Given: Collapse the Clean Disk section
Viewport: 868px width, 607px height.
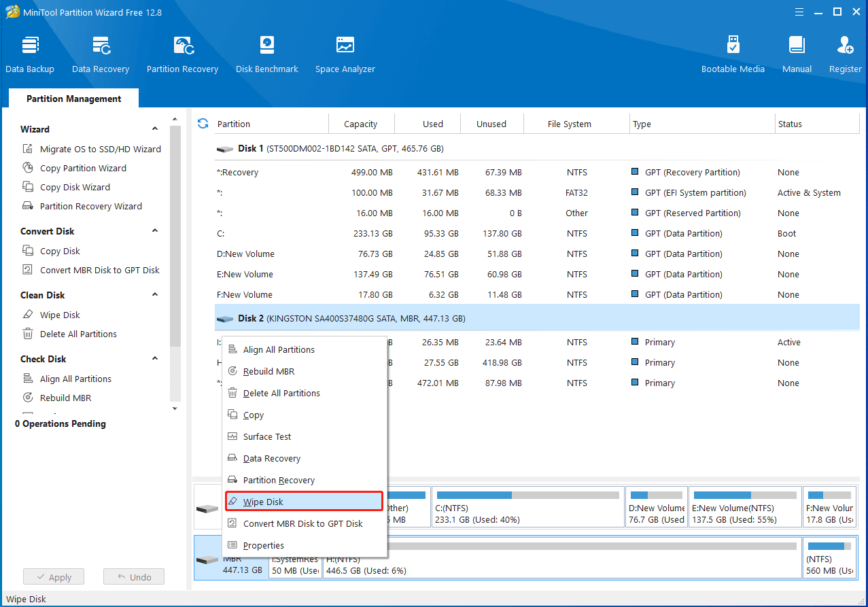Looking at the screenshot, I should (155, 295).
